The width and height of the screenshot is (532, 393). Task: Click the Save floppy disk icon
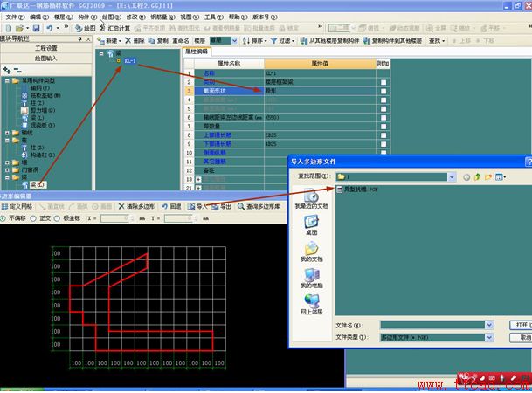pos(36,28)
